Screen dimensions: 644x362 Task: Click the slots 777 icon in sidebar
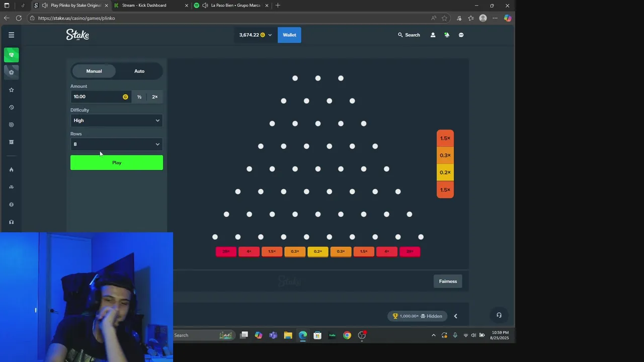(11, 187)
